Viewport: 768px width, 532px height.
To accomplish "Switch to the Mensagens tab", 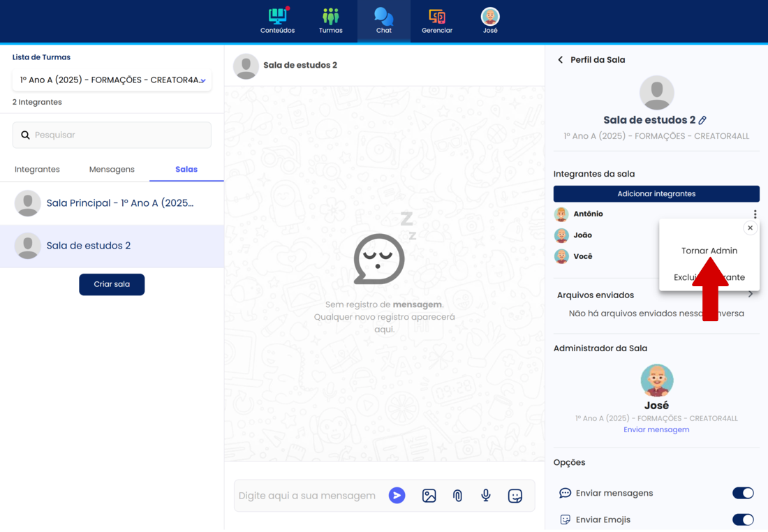I will click(112, 169).
